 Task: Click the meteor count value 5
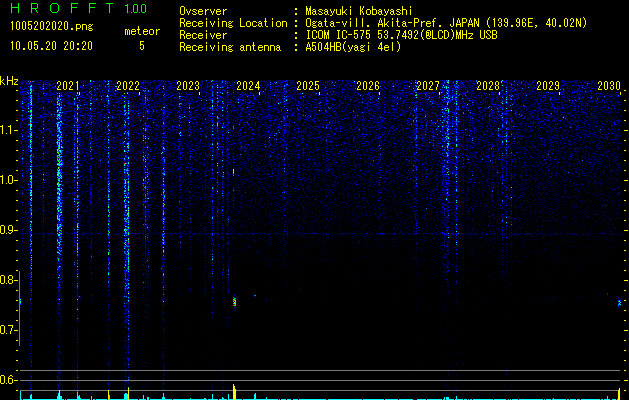click(x=142, y=46)
